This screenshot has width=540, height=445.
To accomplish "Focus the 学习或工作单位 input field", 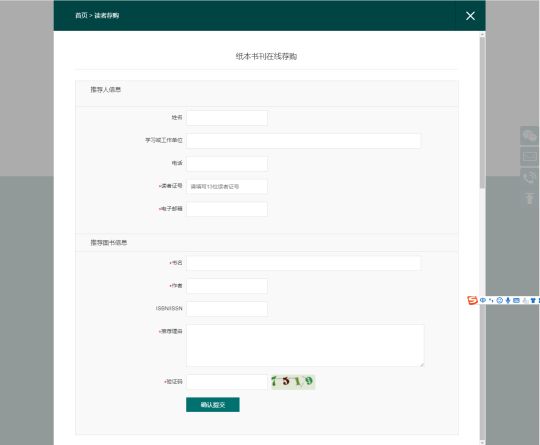I will 303,141.
